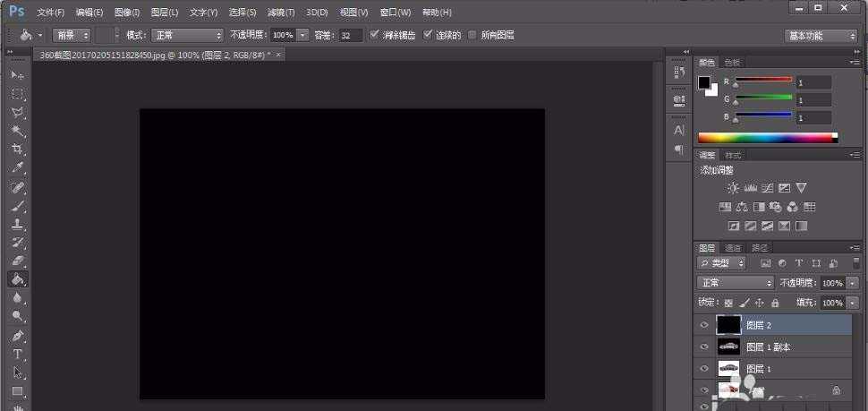Click the foreground color swatch in Color panel

coord(704,82)
